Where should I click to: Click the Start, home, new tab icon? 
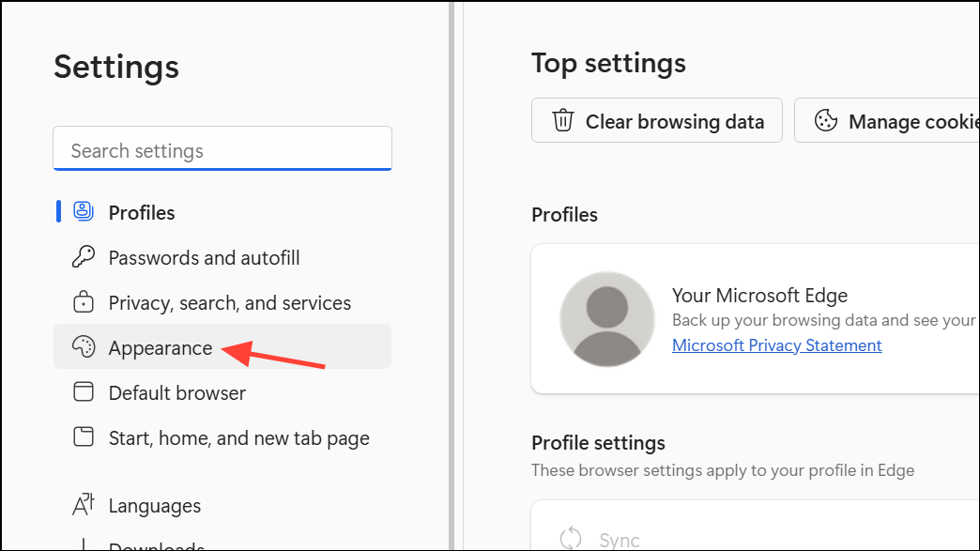[84, 437]
